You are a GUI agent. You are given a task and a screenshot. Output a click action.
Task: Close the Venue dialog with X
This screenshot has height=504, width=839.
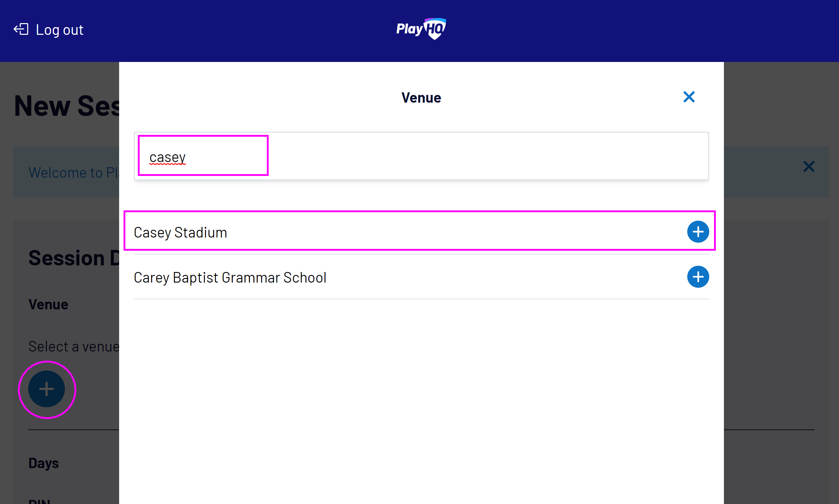689,97
